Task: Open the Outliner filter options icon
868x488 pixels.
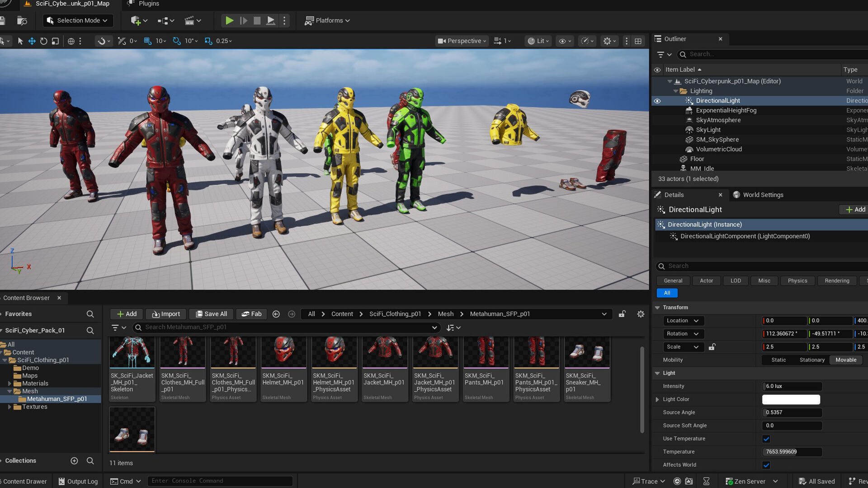Action: pos(664,54)
